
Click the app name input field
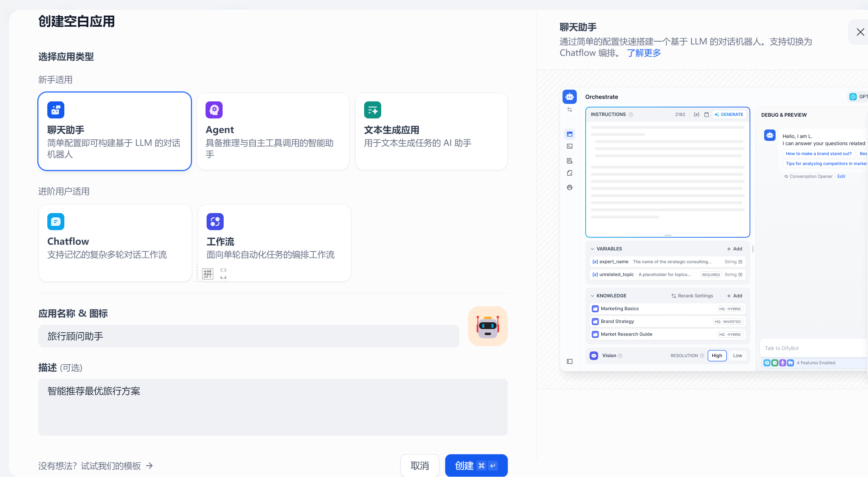[x=249, y=336]
